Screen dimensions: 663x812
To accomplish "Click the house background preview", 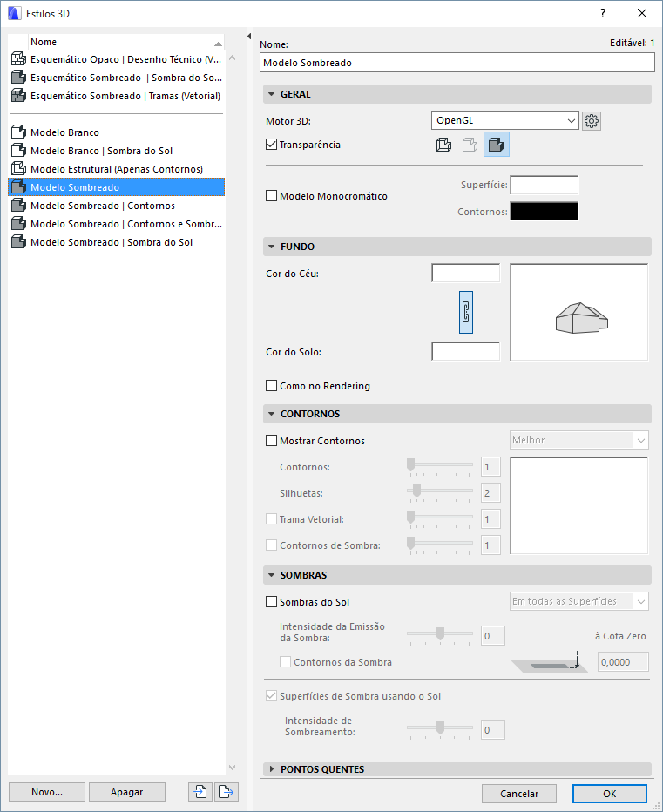I will (x=579, y=312).
